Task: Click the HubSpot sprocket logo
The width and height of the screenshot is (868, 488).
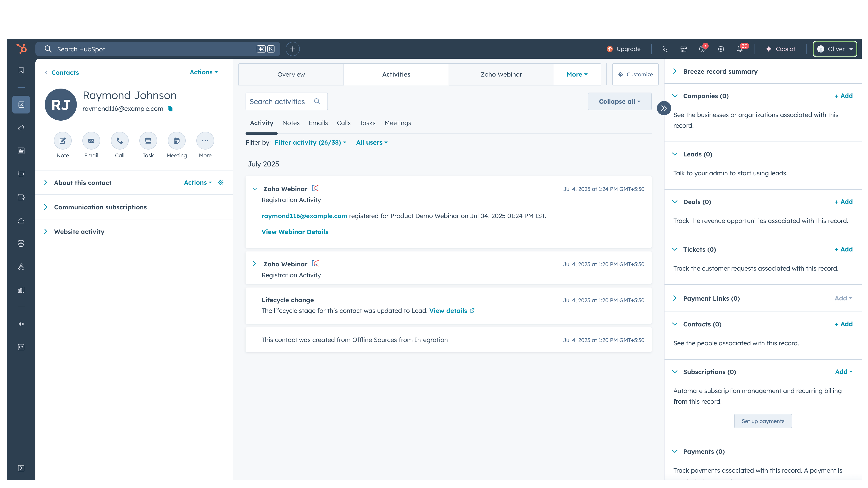Action: click(x=21, y=49)
